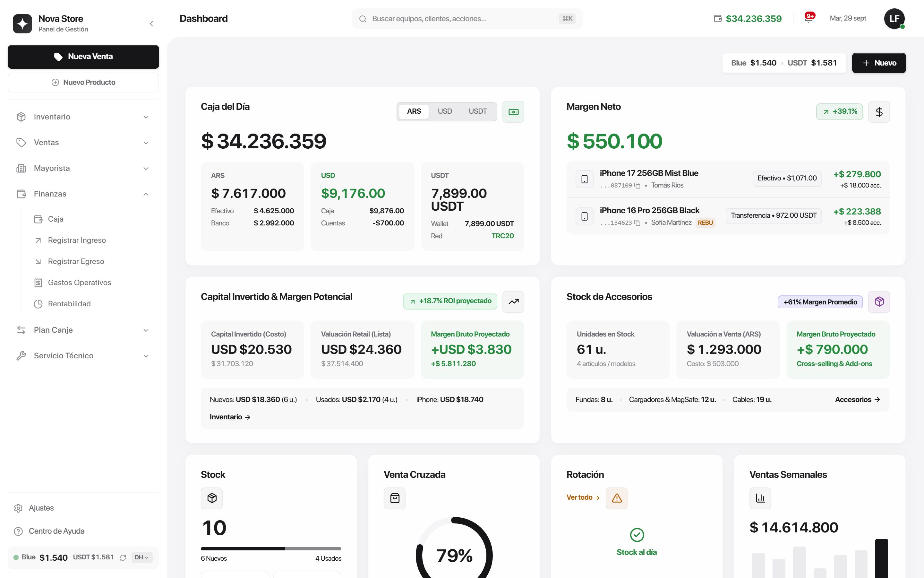
Task: Switch Caja del Día to USD
Action: click(445, 111)
